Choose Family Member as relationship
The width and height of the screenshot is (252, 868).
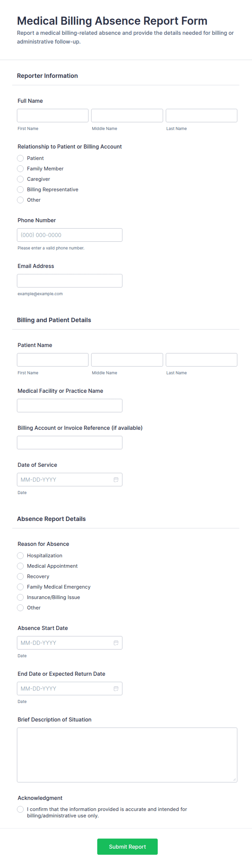pos(21,169)
